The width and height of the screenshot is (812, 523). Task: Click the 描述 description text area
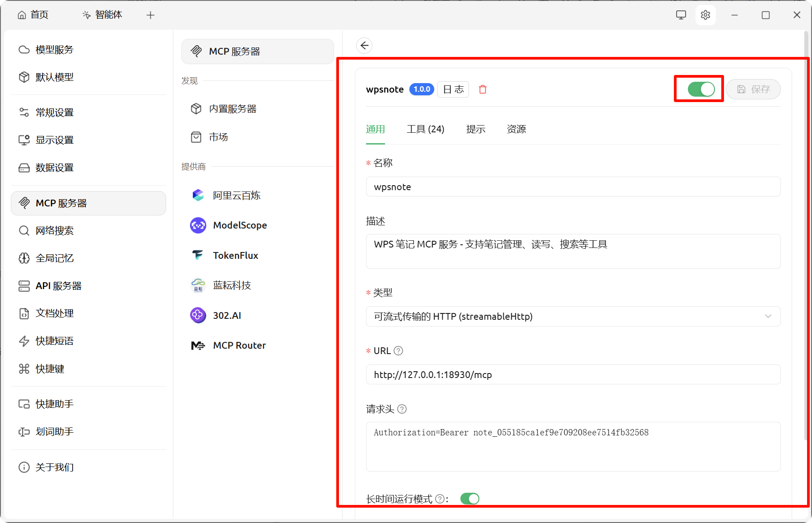coord(573,251)
